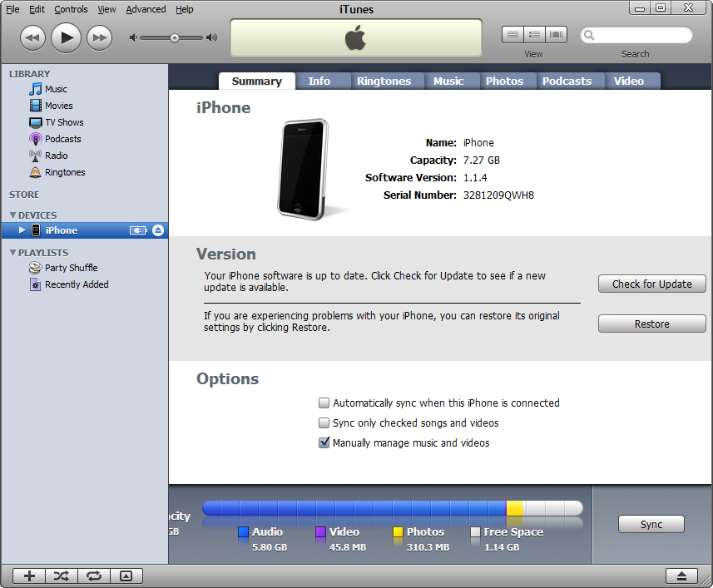Click the volume slider knob

(175, 38)
